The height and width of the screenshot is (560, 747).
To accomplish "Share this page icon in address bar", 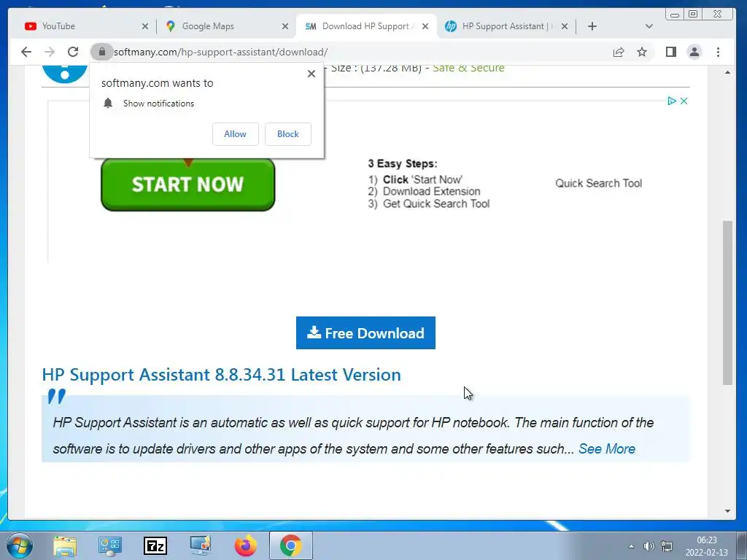I will [619, 52].
